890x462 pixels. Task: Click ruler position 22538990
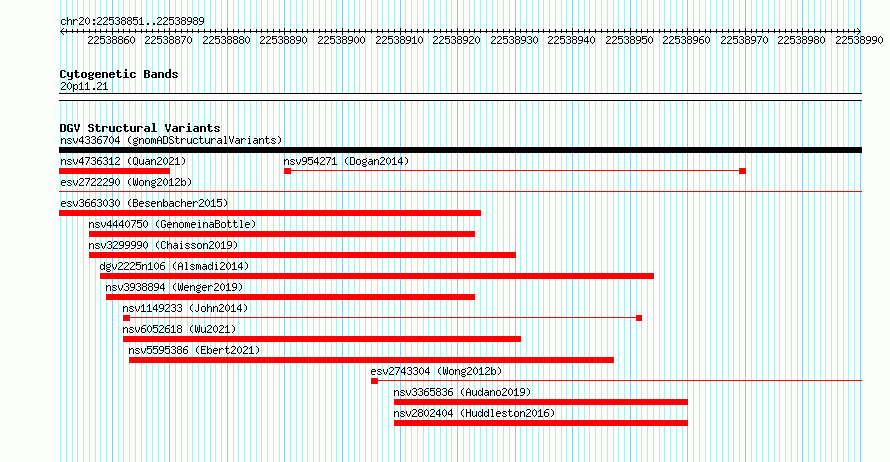pyautogui.click(x=859, y=40)
